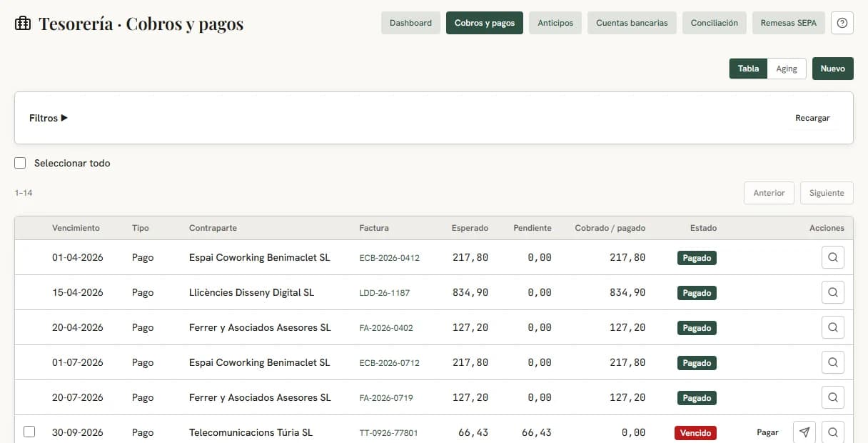This screenshot has height=443, width=868.
Task: Click the Pendiente column header
Action: 533,228
